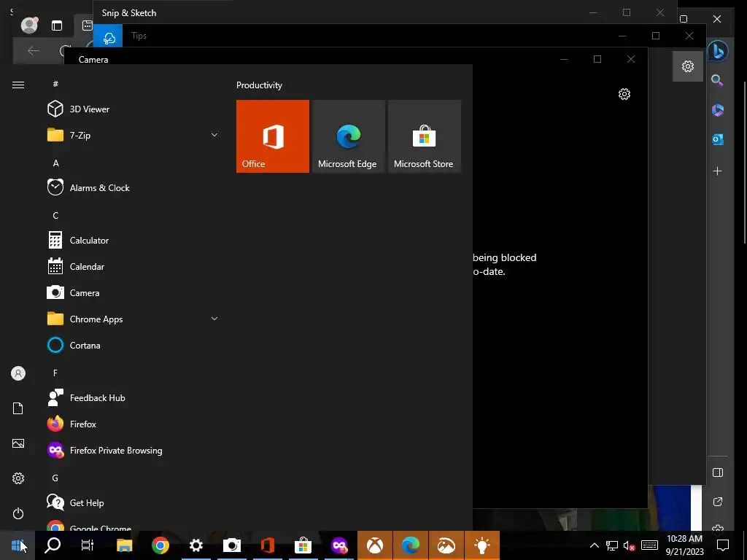
Task: Open 3D Viewer from the app list
Action: [x=132, y=109]
